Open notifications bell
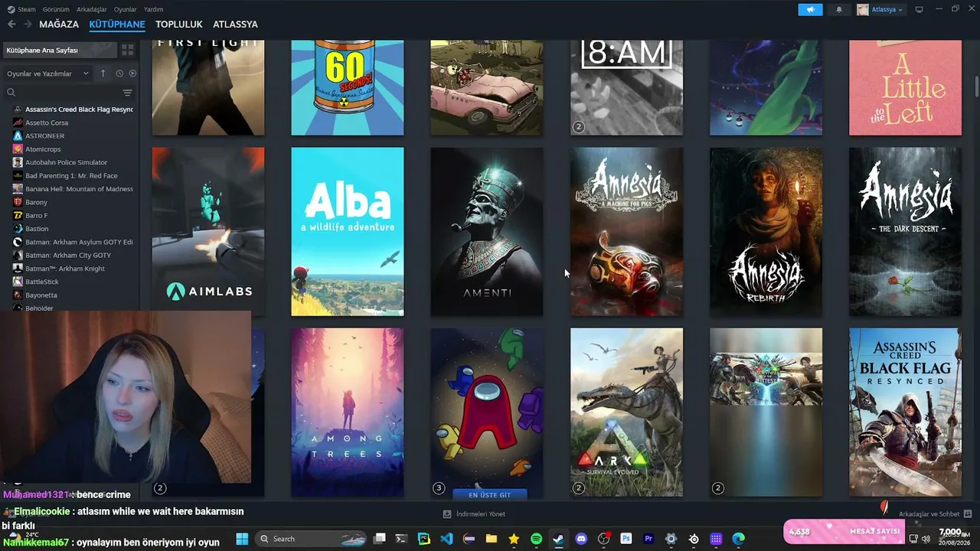Image resolution: width=980 pixels, height=551 pixels. 839,9
